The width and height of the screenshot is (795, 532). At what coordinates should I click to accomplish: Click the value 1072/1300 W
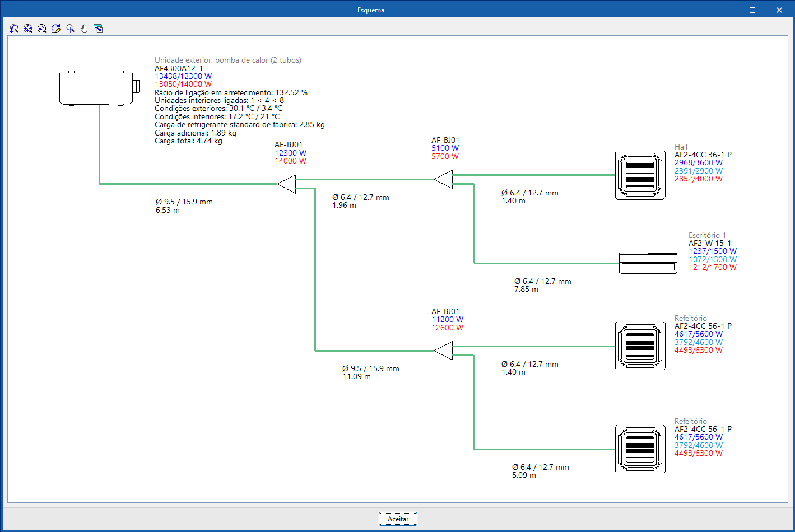[713, 259]
